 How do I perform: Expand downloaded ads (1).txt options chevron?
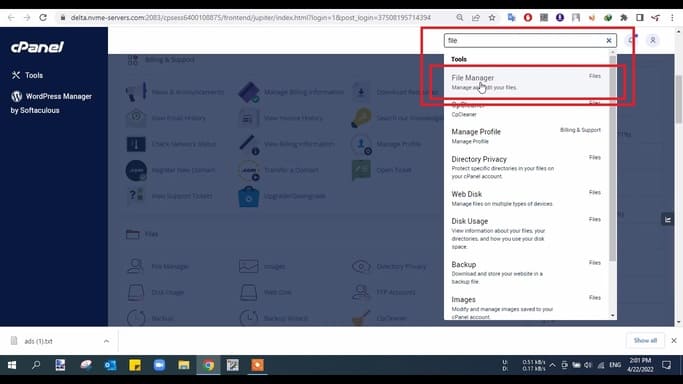click(x=106, y=341)
